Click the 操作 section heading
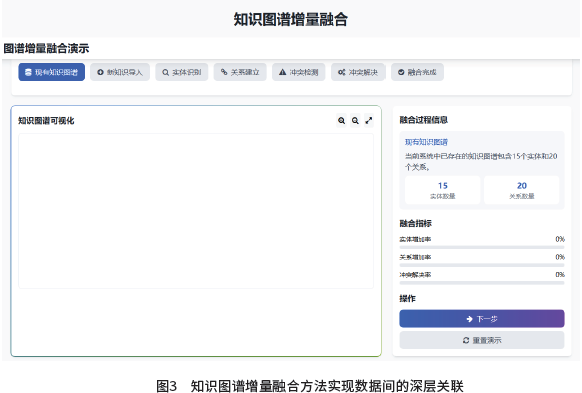The width and height of the screenshot is (582, 393). (x=408, y=298)
